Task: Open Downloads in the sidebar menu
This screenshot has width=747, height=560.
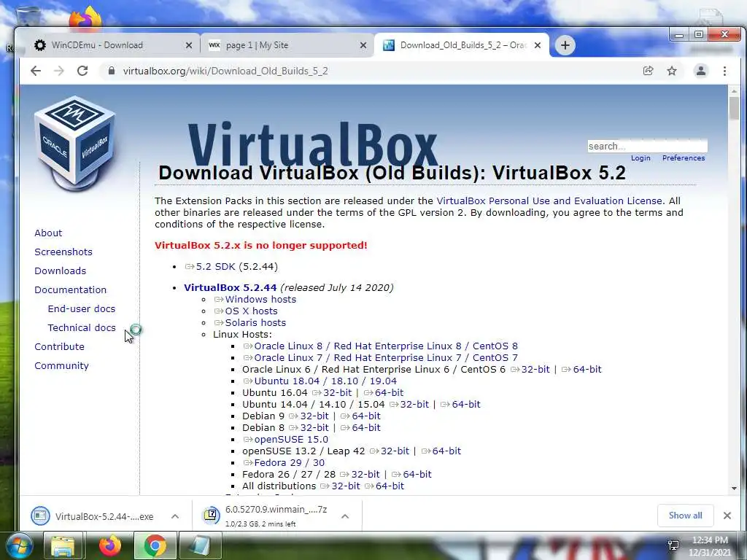Action: (60, 271)
